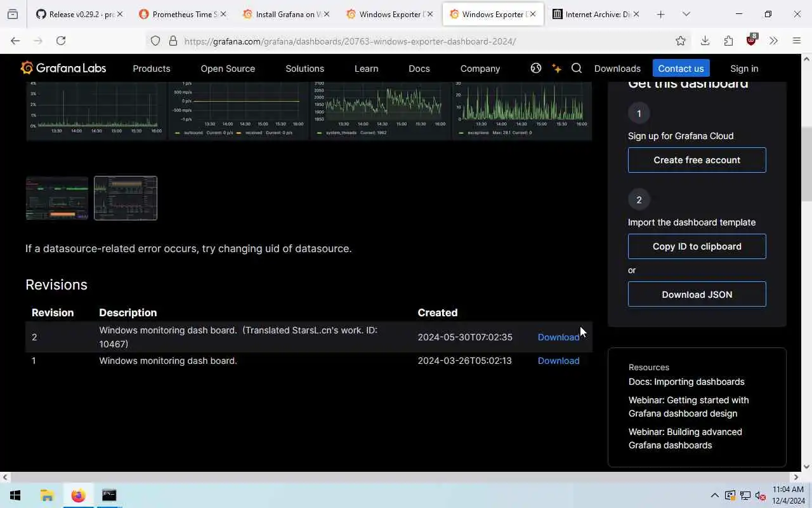The width and height of the screenshot is (812, 508).
Task: Open Firefox View icon at tab strip start
Action: click(13, 14)
